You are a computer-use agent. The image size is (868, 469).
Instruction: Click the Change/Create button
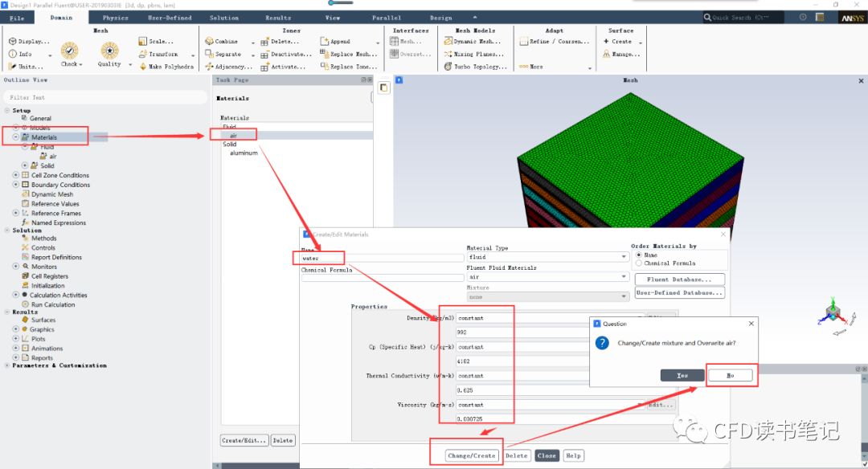[472, 455]
